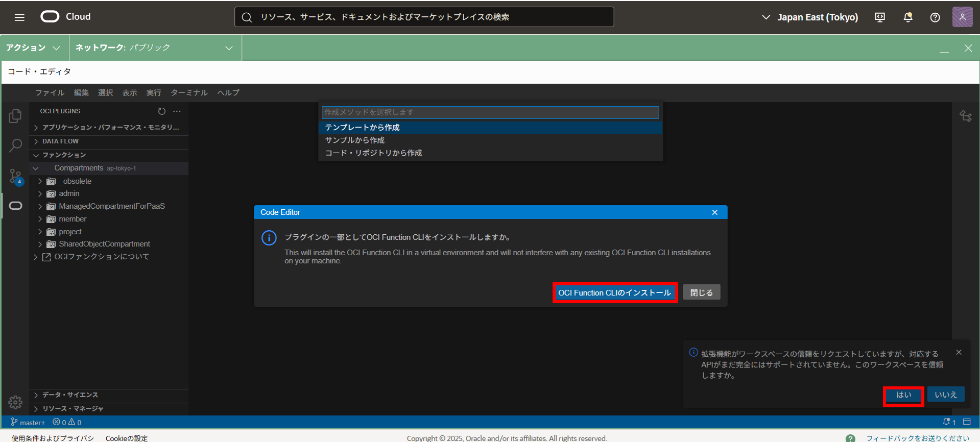Expand アプリケーション・パフォーマンス・モニタリング section
980x442 pixels.
(x=109, y=128)
